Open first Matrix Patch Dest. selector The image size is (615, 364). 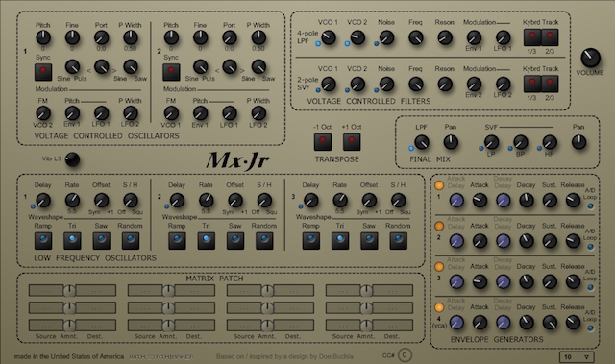[x=96, y=291]
